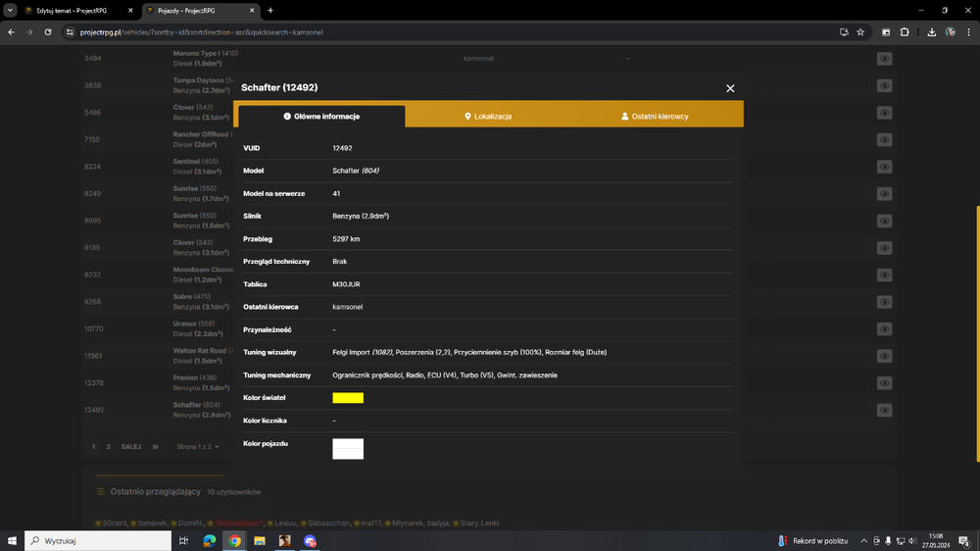Click the page vertical scrollbar
This screenshot has width=980, height=551.
point(977,333)
